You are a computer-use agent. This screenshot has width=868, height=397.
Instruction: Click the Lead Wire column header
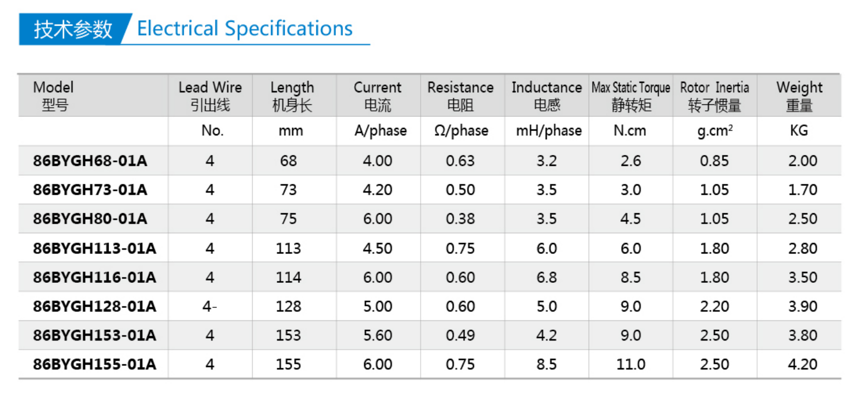coord(210,95)
